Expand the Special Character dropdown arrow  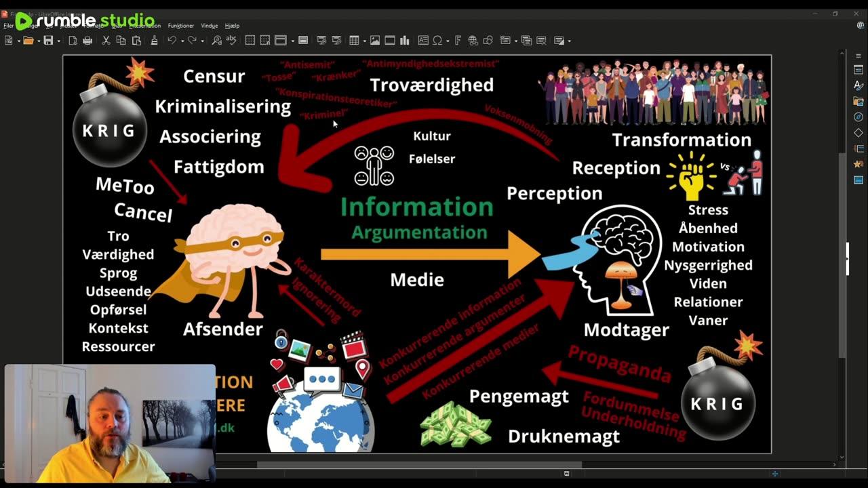pos(448,41)
